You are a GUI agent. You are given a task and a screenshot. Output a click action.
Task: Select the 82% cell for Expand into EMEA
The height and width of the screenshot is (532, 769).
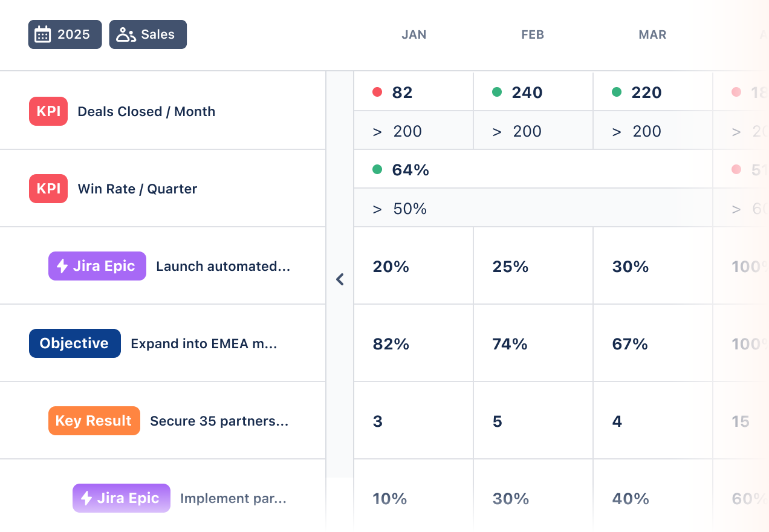click(414, 343)
